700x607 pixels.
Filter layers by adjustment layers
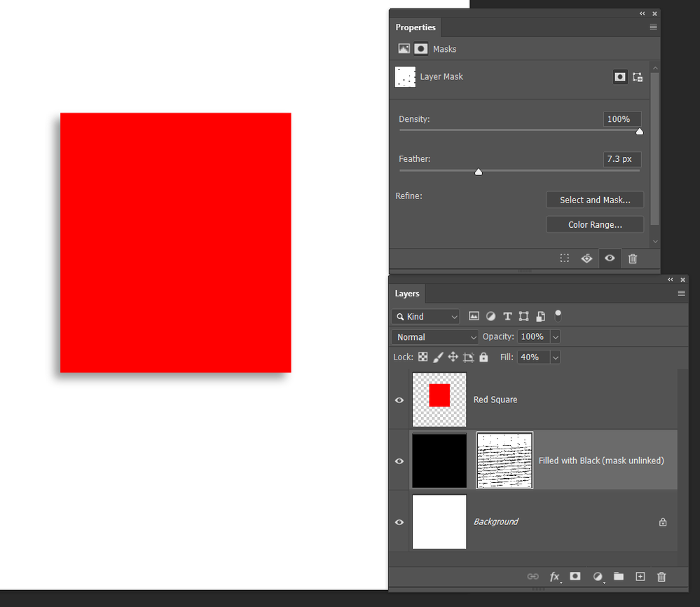pos(490,316)
